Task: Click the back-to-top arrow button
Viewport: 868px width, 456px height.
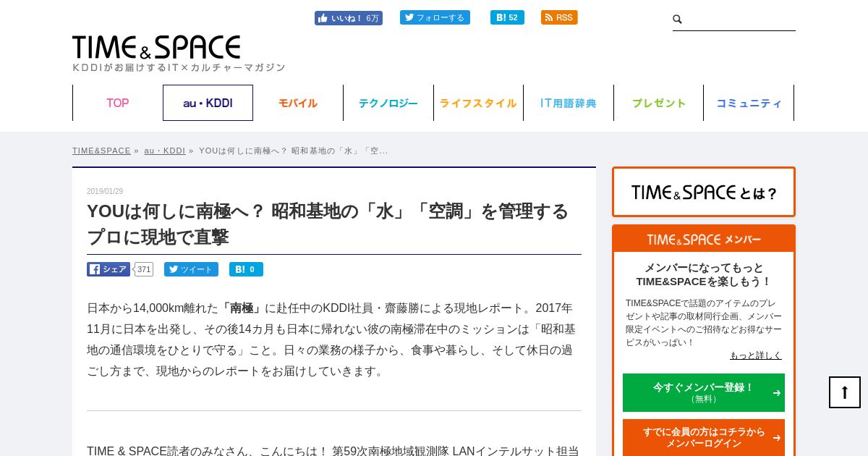Action: pyautogui.click(x=845, y=392)
